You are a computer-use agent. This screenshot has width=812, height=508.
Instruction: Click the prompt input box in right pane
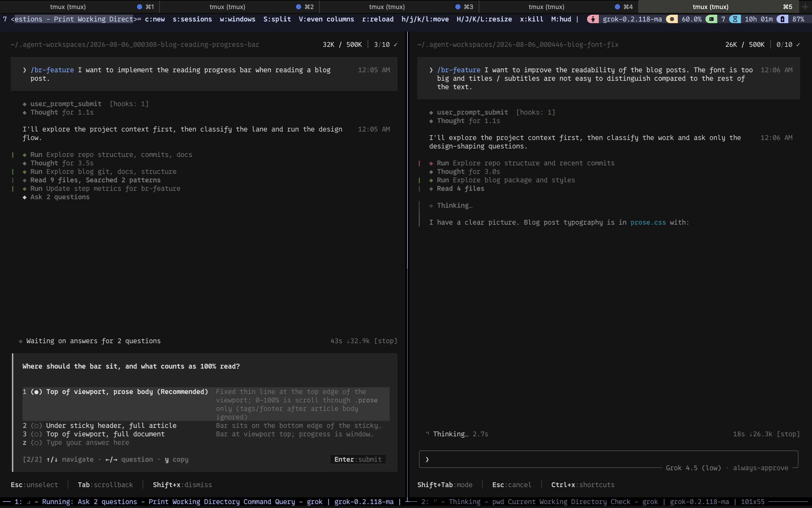coord(608,459)
